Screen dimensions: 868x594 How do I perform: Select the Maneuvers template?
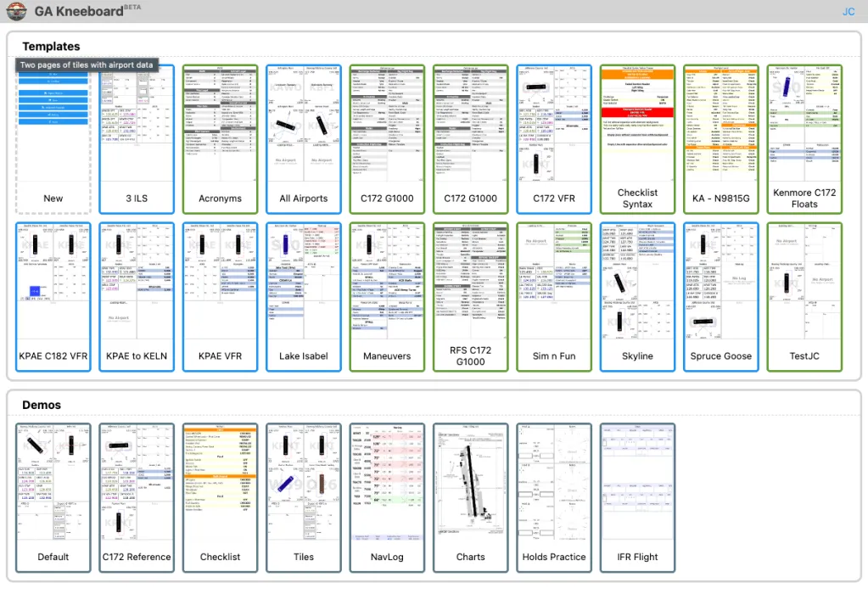(386, 297)
